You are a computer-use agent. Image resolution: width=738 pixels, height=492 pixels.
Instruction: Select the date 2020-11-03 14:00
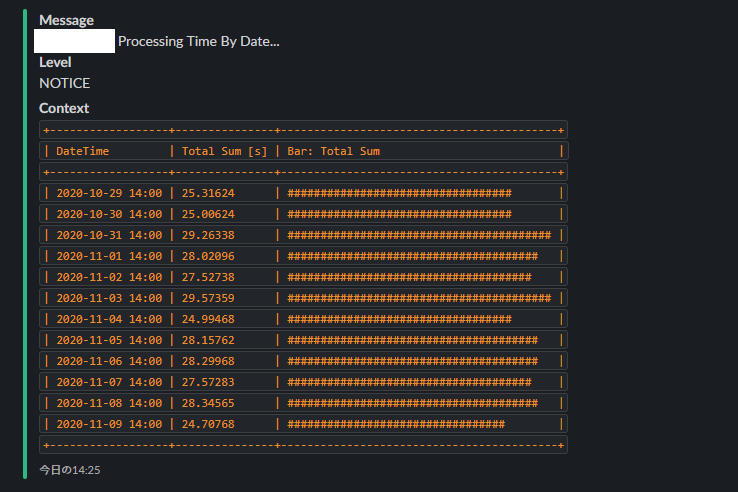[109, 298]
